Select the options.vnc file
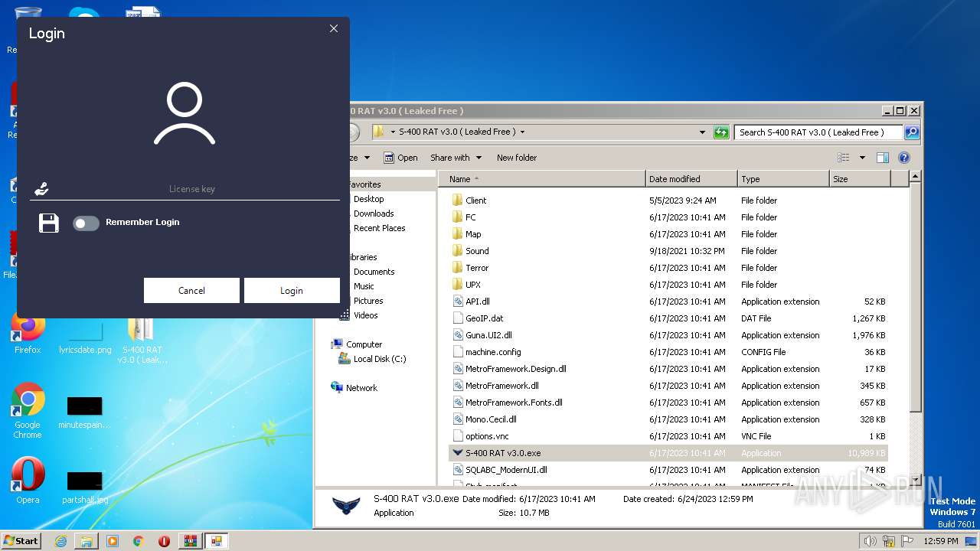Screen dimensions: 980x551 coord(486,436)
